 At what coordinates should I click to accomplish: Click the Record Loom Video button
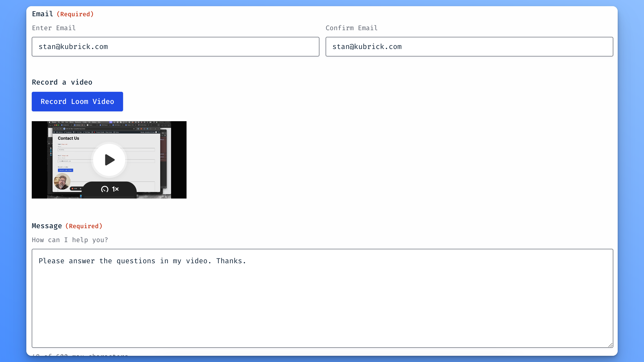tap(77, 102)
